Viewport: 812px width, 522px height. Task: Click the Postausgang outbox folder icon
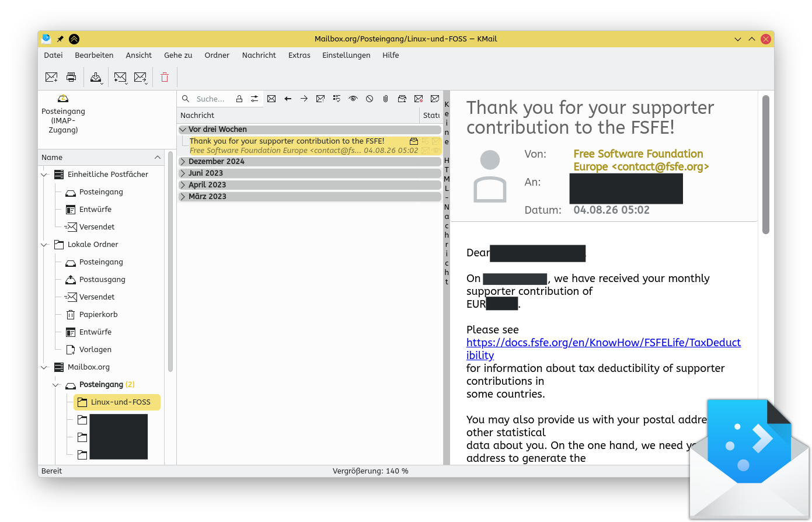click(71, 279)
